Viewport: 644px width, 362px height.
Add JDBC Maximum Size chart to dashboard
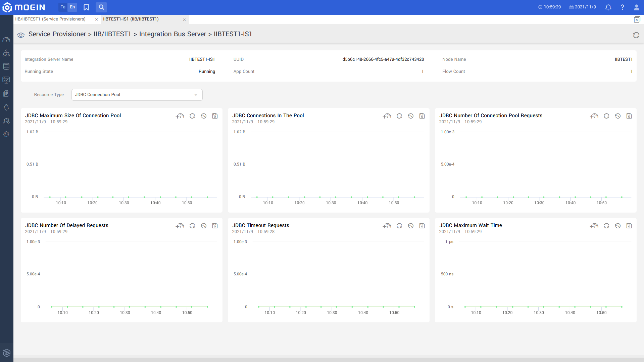[180, 116]
